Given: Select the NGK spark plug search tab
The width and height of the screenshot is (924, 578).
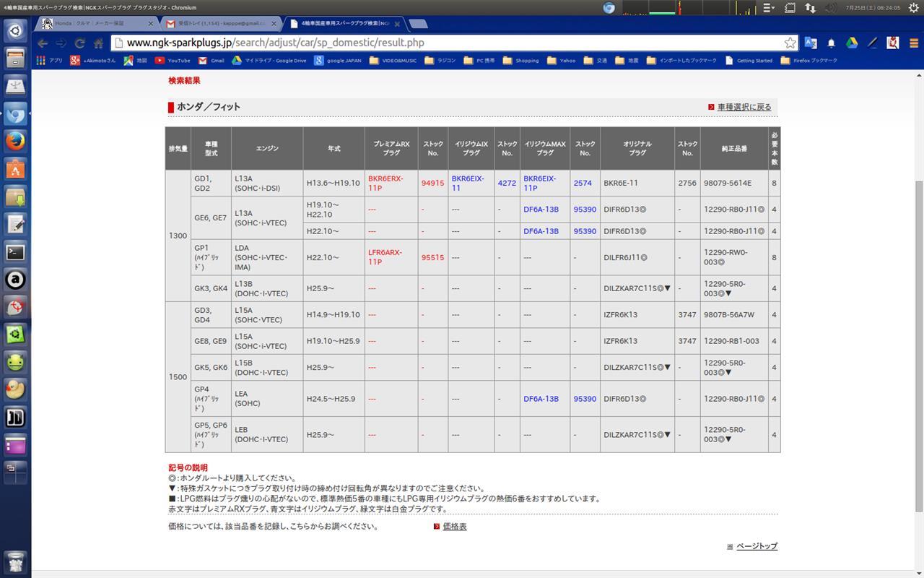Looking at the screenshot, I should click(344, 23).
